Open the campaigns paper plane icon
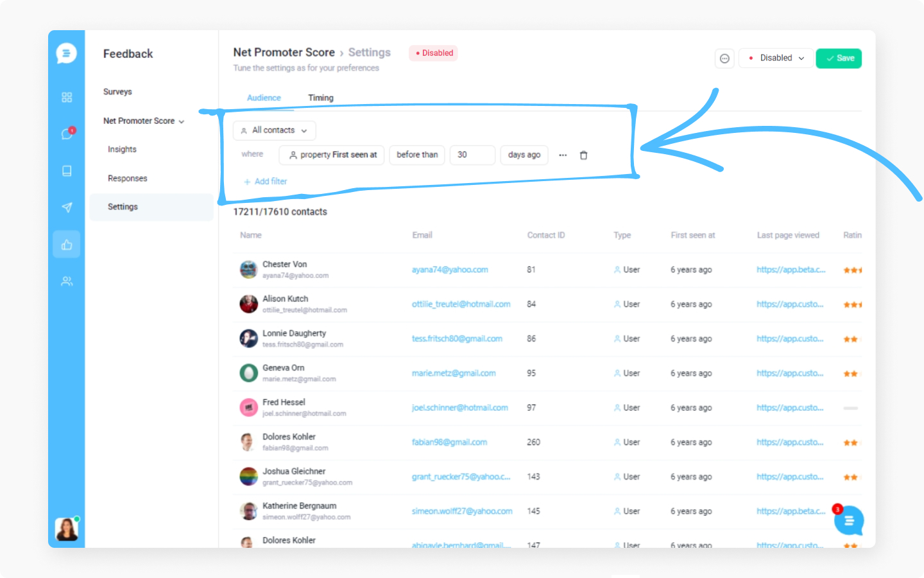The width and height of the screenshot is (924, 578). point(67,207)
